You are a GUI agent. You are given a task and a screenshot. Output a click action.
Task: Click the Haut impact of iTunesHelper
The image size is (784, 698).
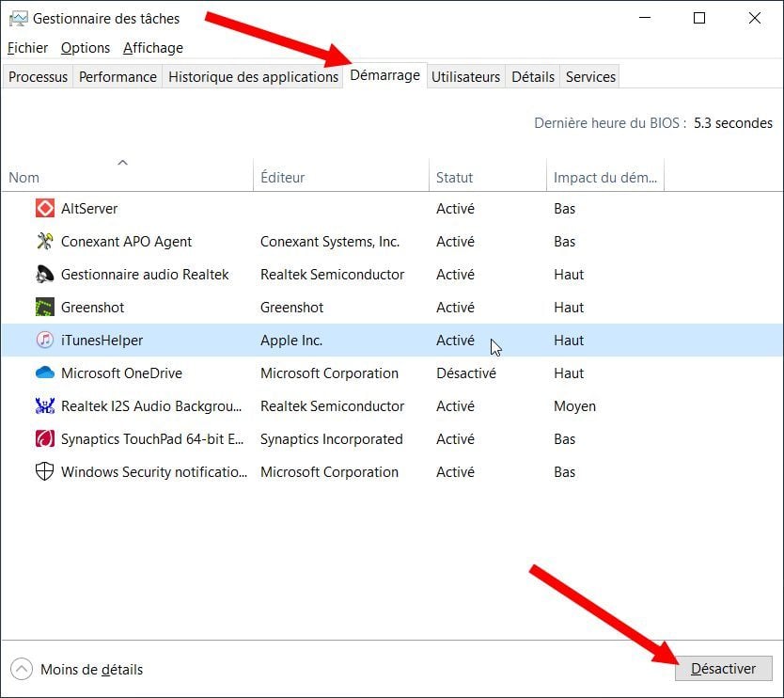click(x=569, y=341)
